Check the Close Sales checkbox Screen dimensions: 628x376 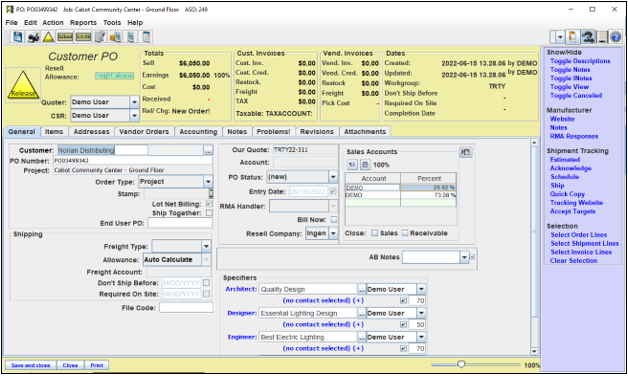374,233
